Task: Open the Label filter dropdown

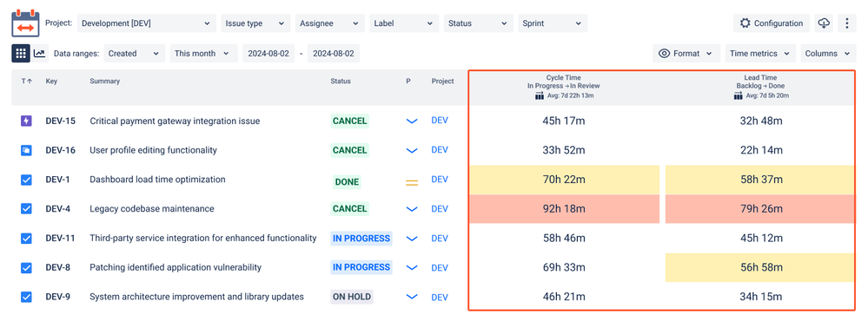Action: click(404, 23)
